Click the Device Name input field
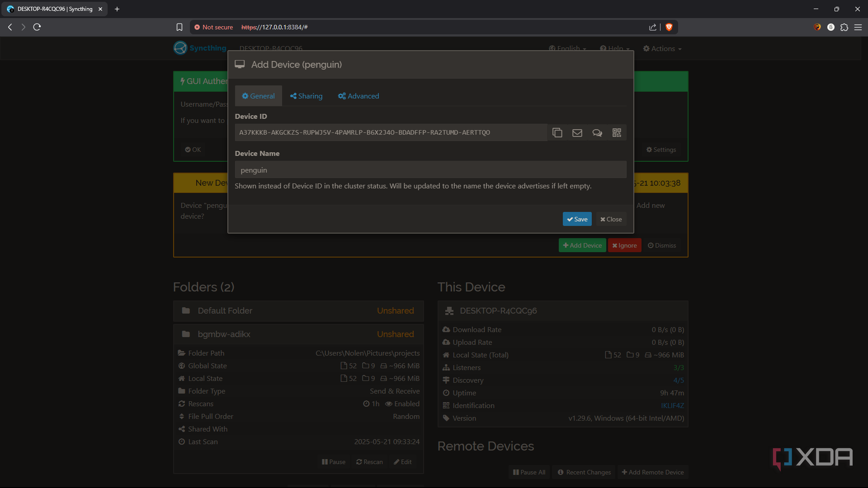868x488 pixels. tap(430, 170)
